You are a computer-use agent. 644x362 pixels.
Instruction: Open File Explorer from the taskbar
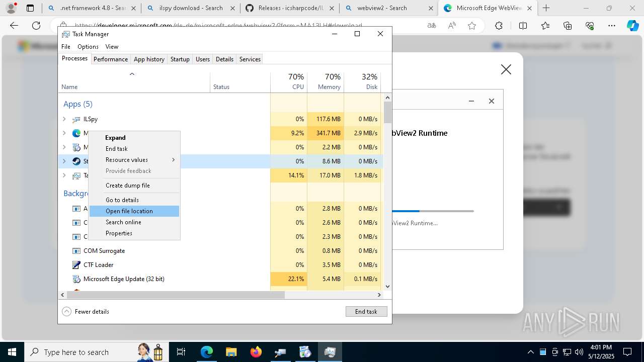coord(231,352)
